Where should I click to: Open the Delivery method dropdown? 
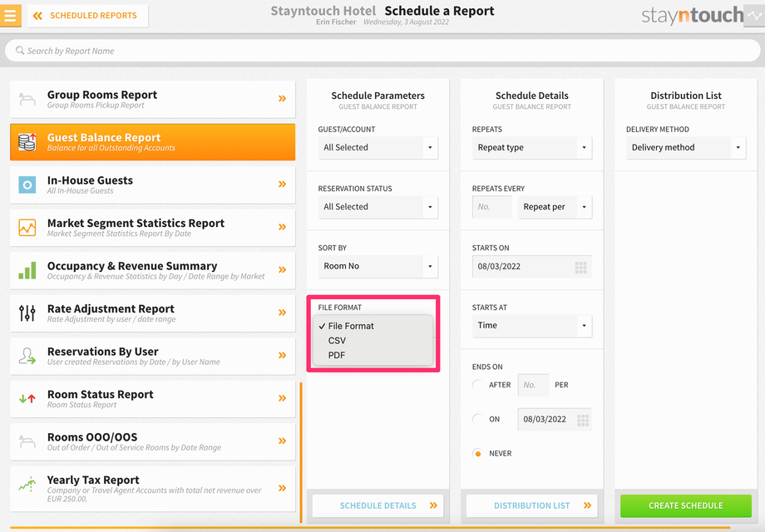[686, 148]
